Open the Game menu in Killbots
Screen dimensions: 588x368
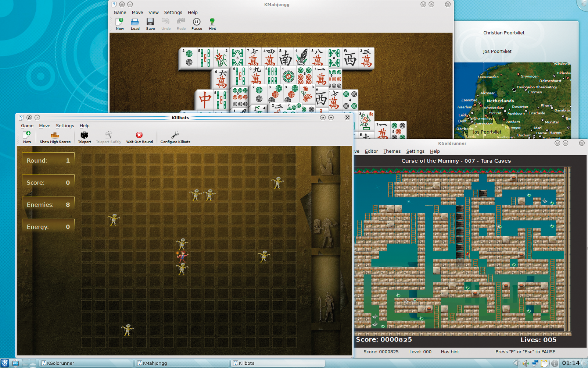27,126
